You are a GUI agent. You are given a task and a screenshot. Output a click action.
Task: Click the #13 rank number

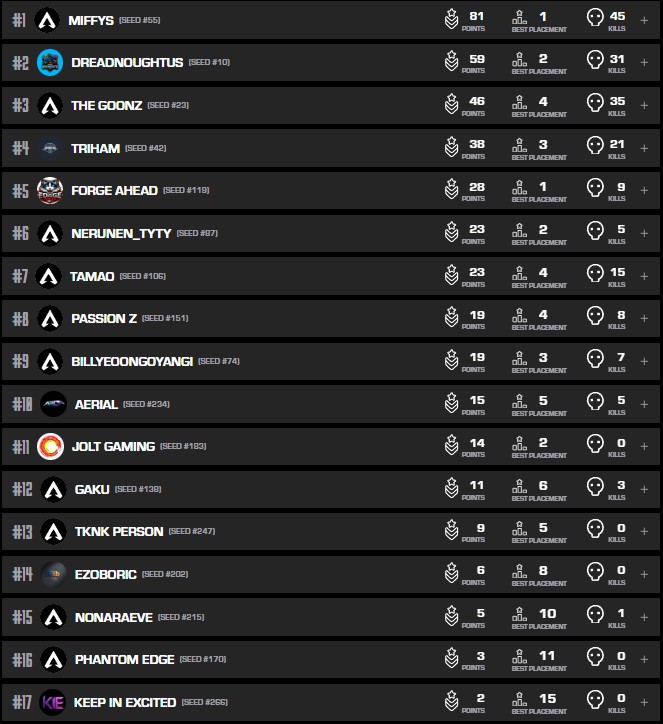(x=22, y=532)
